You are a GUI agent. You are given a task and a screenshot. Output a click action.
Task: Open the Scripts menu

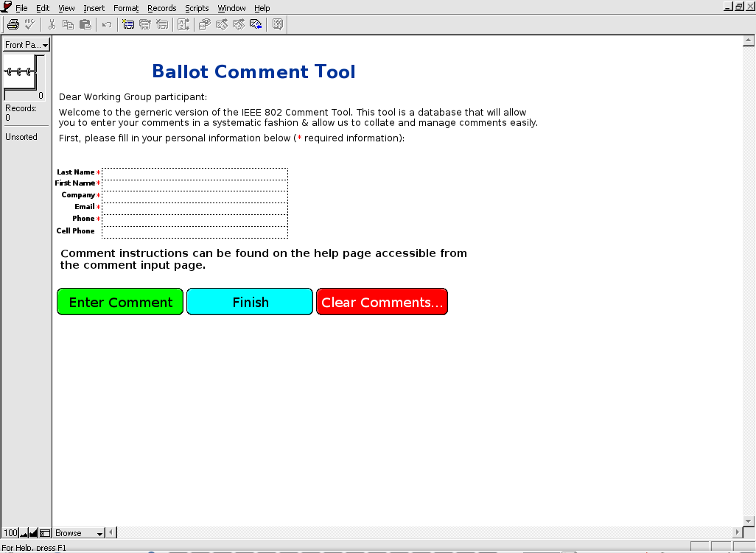(197, 8)
